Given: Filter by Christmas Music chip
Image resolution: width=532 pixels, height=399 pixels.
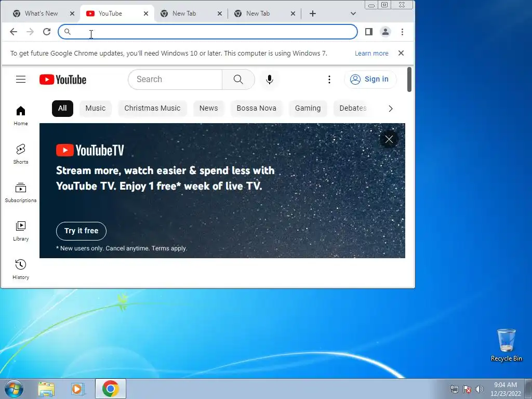Looking at the screenshot, I should click(152, 108).
